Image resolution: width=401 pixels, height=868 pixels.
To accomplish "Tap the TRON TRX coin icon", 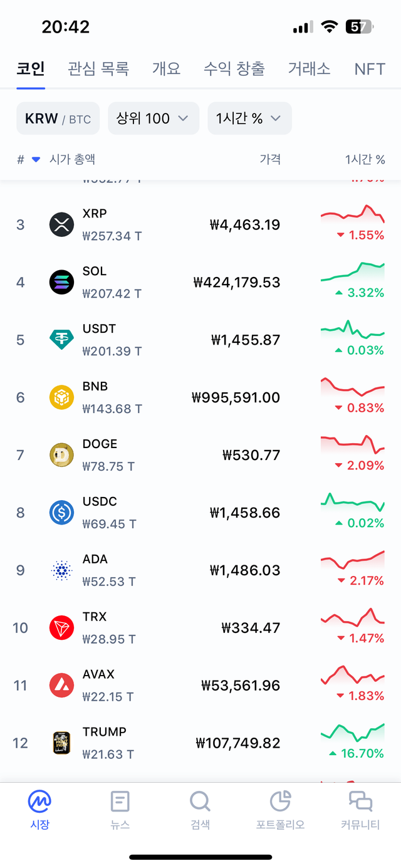I will 61,628.
